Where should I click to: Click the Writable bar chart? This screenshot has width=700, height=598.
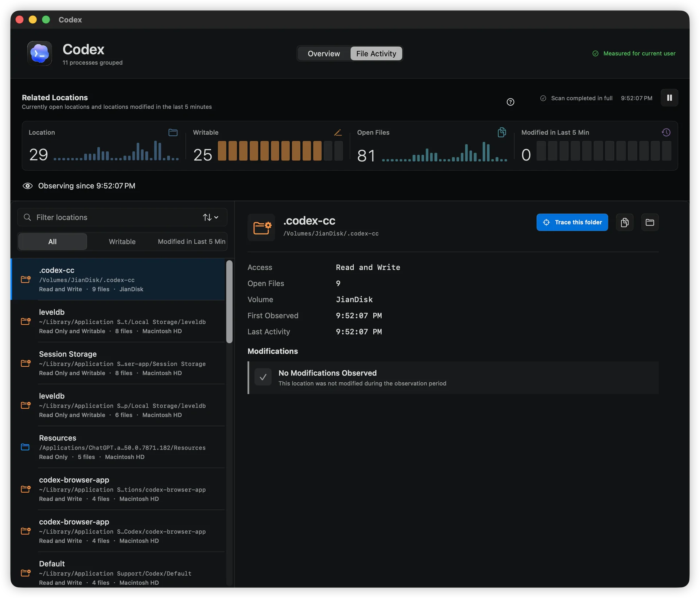pyautogui.click(x=280, y=151)
